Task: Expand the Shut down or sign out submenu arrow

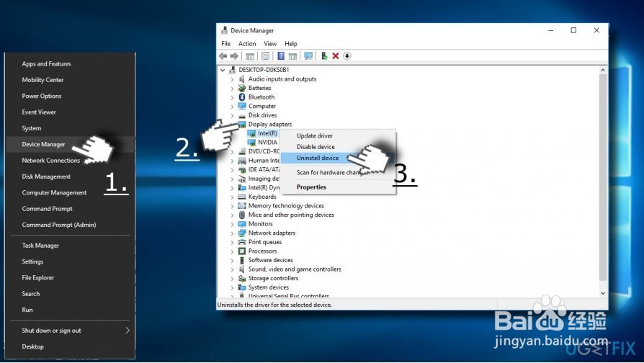Action: coord(128,330)
